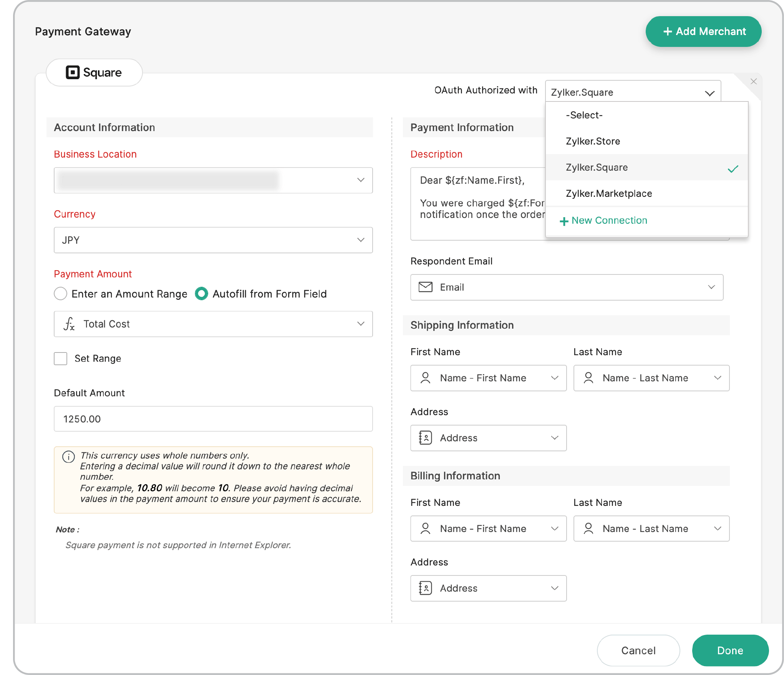Click the address book icon in Billing Address

425,588
